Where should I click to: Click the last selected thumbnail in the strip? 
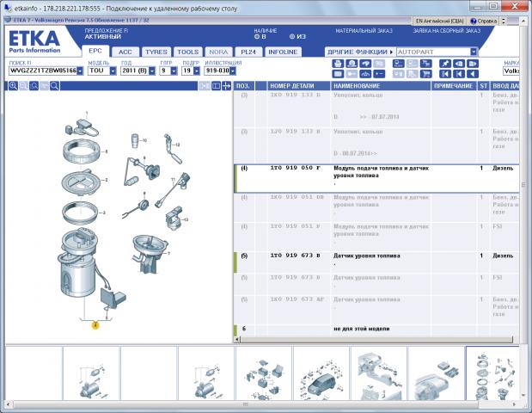pyautogui.click(x=492, y=373)
